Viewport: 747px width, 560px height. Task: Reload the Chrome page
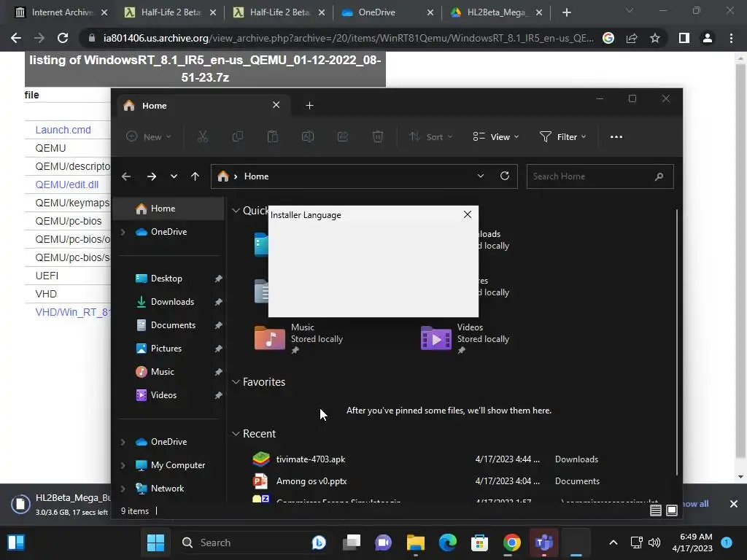pyautogui.click(x=63, y=38)
